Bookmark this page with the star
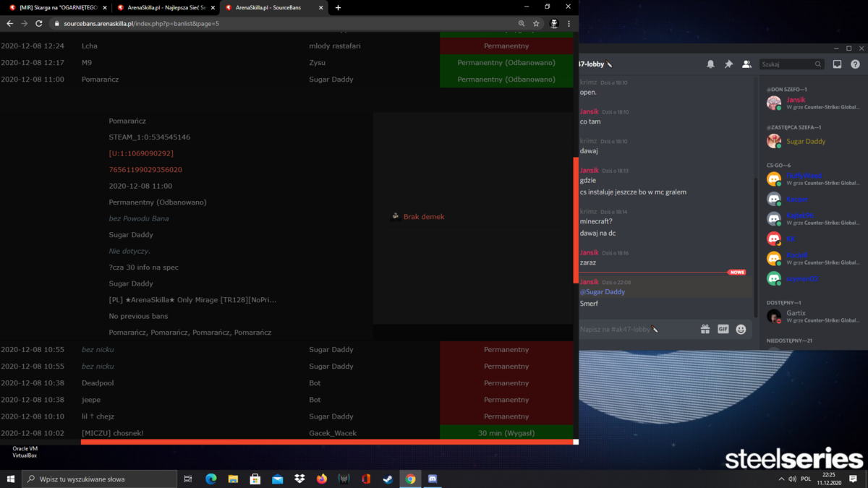Screen dimensions: 868x488 tap(536, 23)
